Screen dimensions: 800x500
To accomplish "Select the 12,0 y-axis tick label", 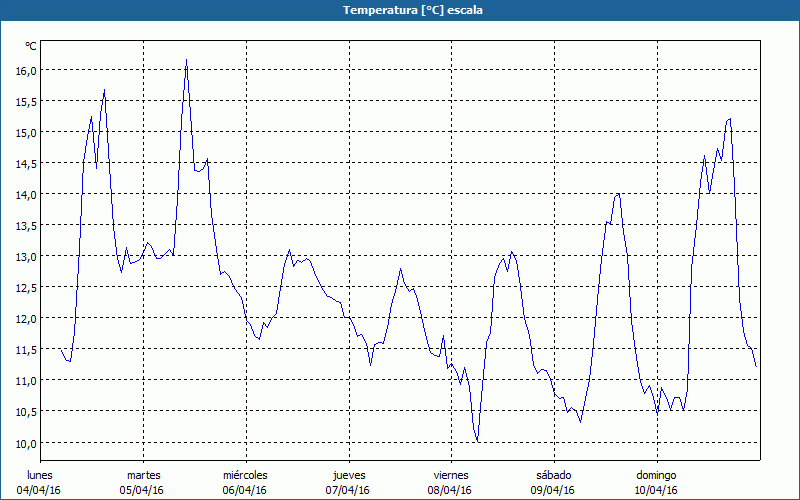I will tap(25, 319).
